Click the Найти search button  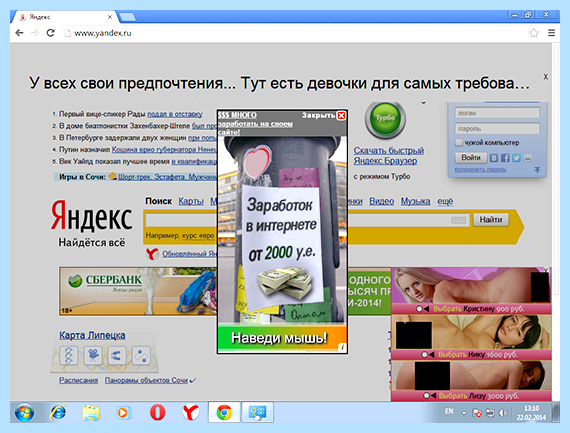[490, 220]
